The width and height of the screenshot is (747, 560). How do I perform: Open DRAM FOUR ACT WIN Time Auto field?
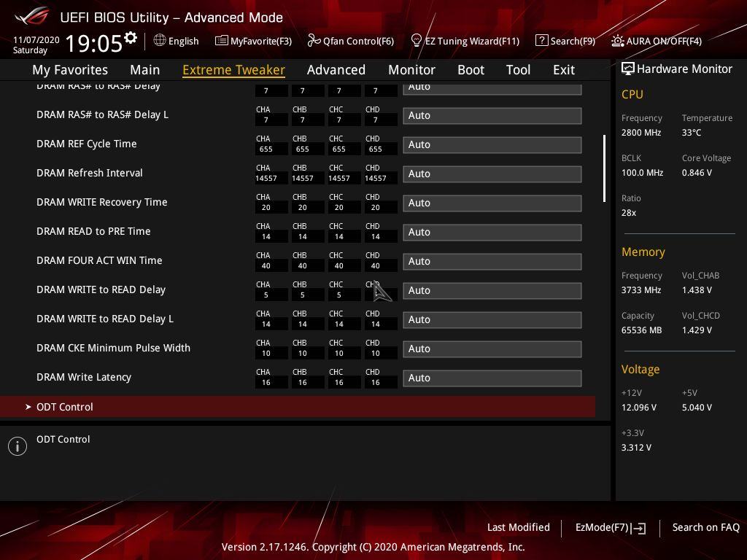[x=492, y=262]
